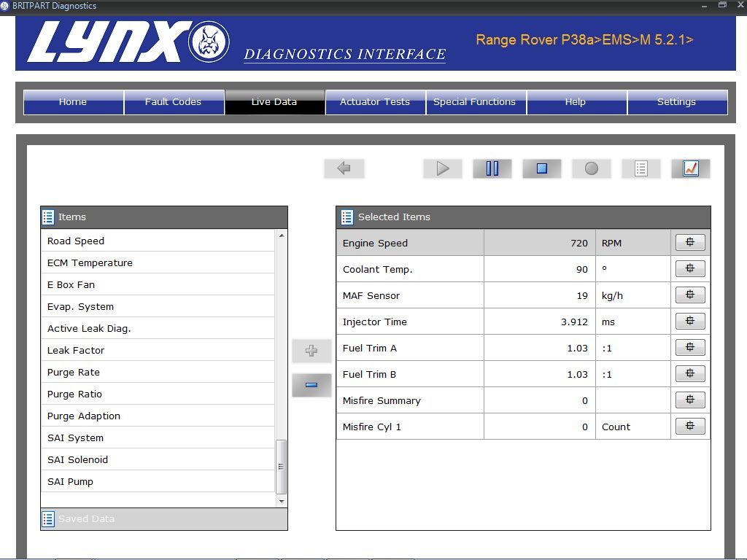Click the crosshair button for Engine Speed

tap(690, 242)
